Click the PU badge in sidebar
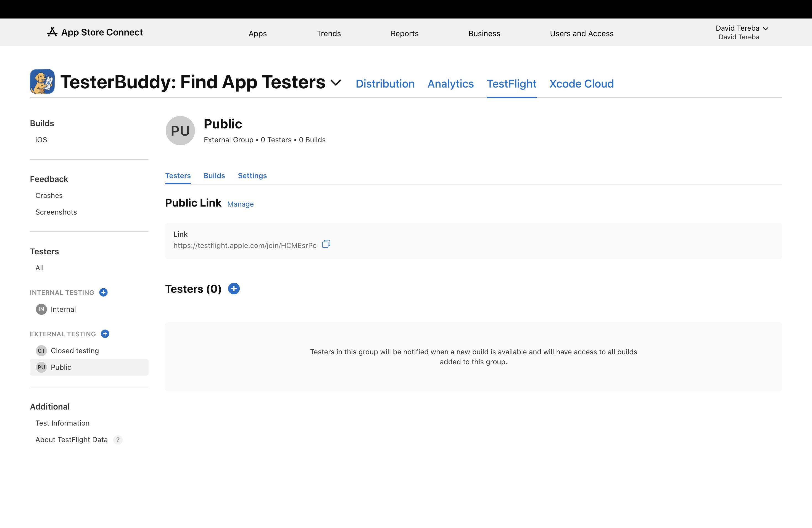 click(x=41, y=367)
